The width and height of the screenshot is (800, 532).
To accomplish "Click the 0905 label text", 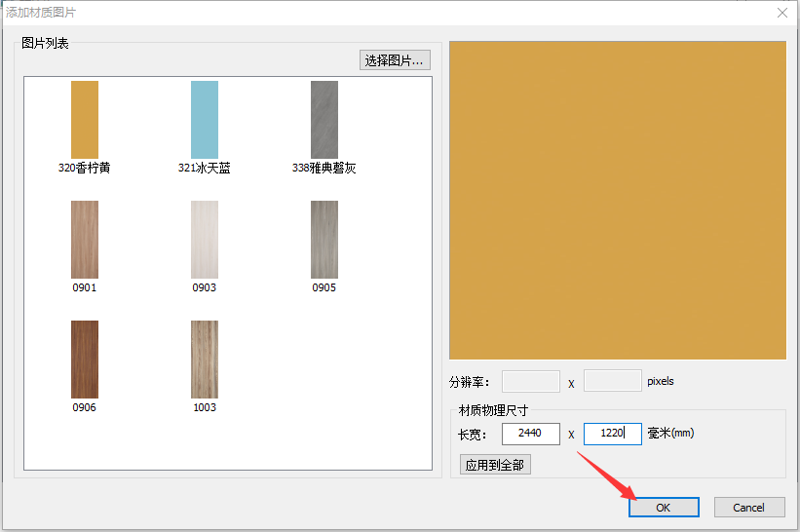I will coord(324,287).
